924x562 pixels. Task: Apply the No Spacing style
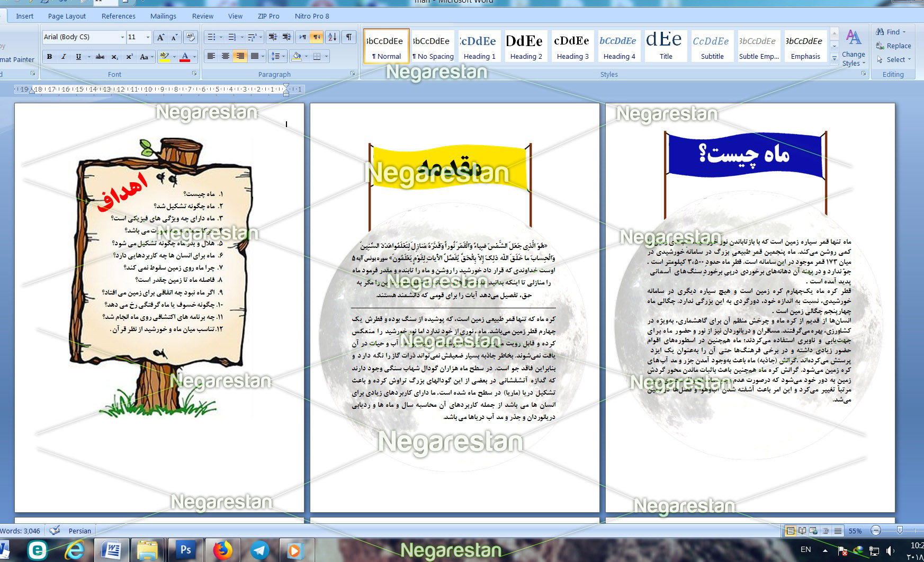coord(433,46)
